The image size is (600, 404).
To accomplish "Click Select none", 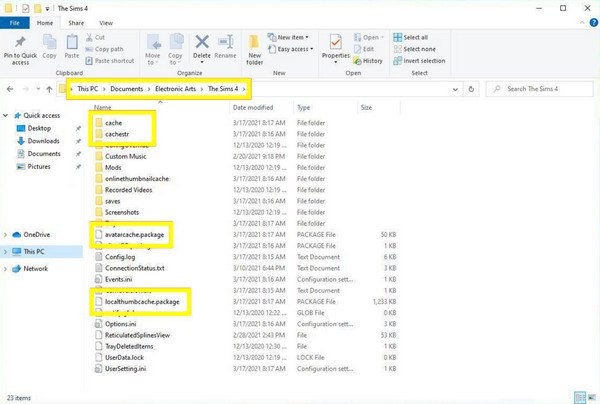I will (415, 49).
